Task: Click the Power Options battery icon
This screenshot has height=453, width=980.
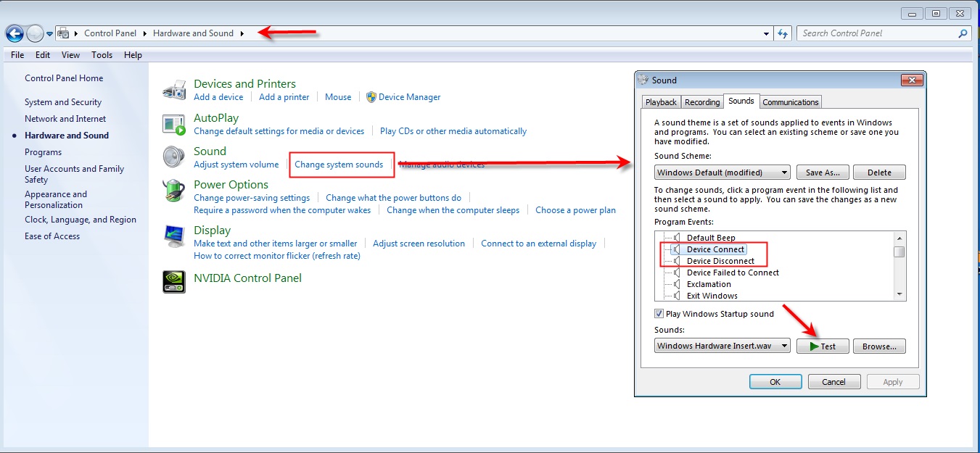Action: coord(174,191)
